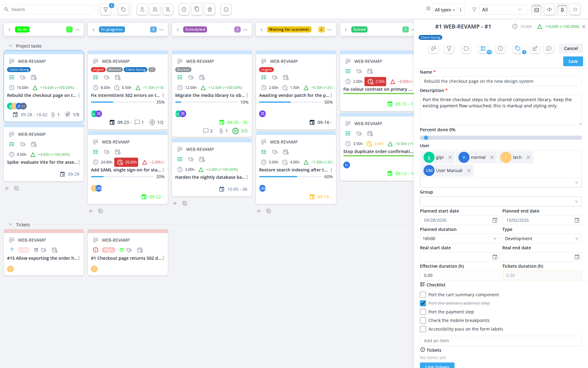
Task: Open real end date calendar icon
Action: coord(577,257)
